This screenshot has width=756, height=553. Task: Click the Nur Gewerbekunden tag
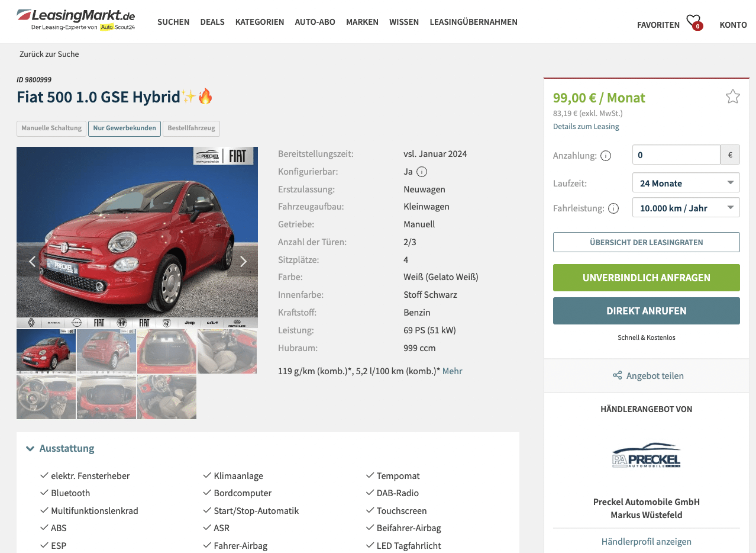click(124, 128)
